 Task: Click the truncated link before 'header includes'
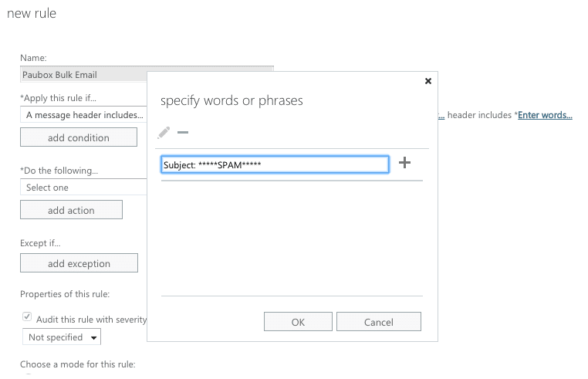click(441, 116)
